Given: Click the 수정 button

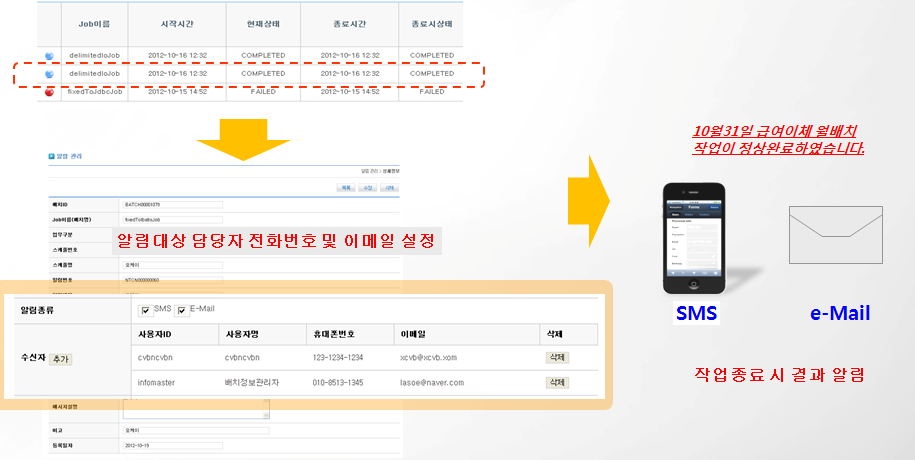Looking at the screenshot, I should (367, 187).
